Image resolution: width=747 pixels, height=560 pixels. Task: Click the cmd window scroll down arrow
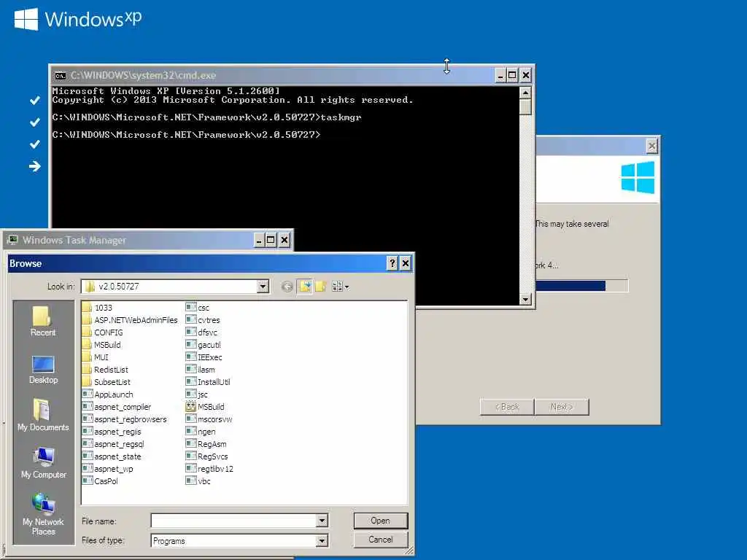click(525, 299)
